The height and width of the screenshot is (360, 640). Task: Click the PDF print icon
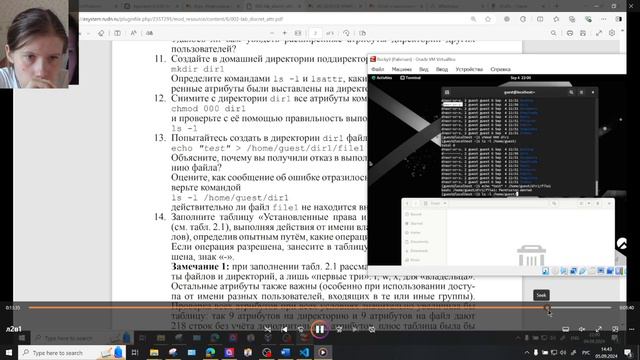tap(570, 33)
